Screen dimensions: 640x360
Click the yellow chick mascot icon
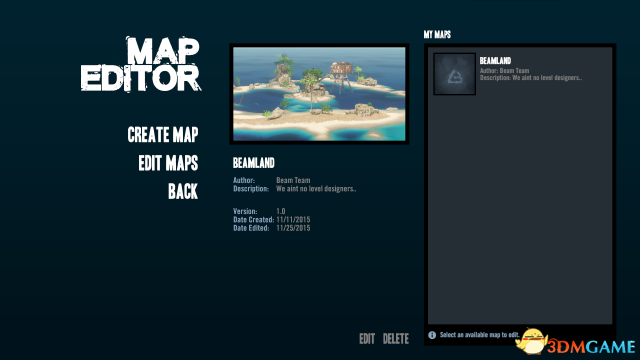531,342
